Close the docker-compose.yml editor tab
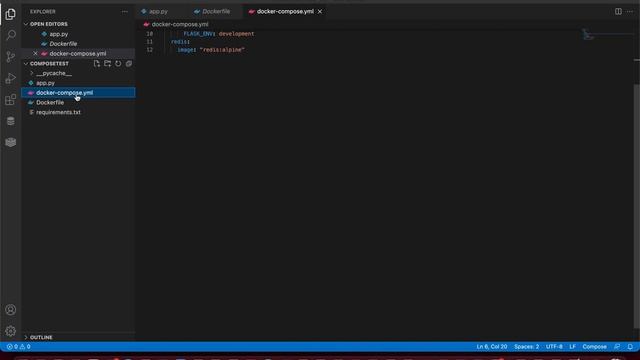Image resolution: width=640 pixels, height=360 pixels. 320,11
